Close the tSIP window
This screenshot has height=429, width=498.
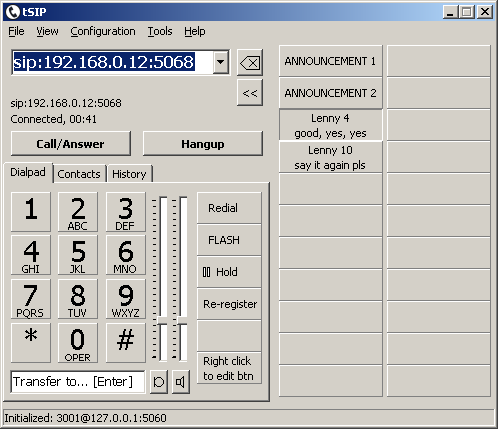(x=485, y=12)
